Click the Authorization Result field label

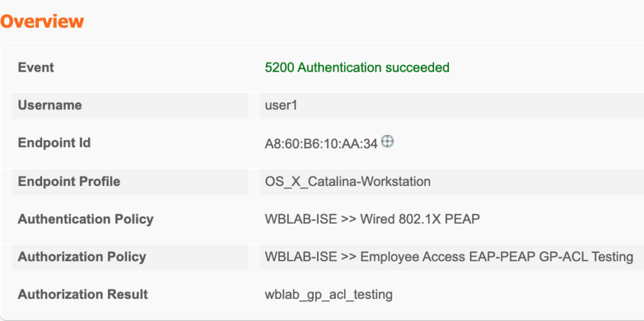point(83,295)
